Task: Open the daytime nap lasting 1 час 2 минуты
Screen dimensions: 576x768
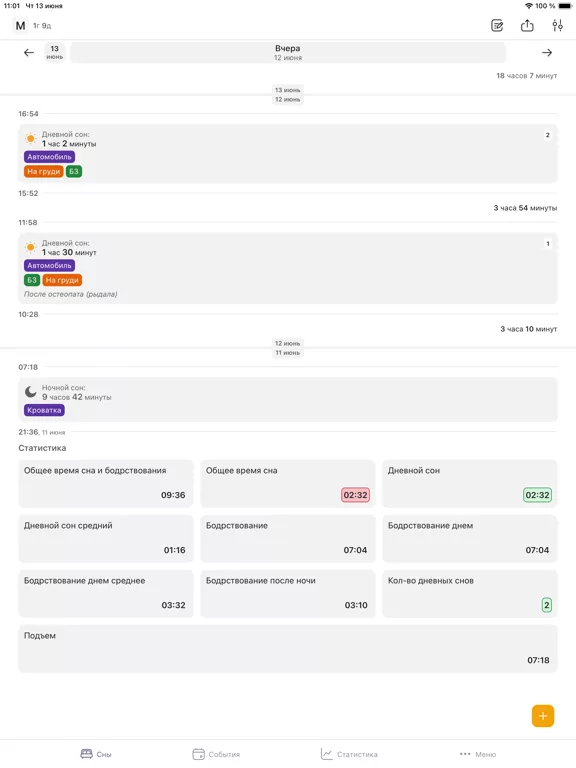Action: click(288, 154)
